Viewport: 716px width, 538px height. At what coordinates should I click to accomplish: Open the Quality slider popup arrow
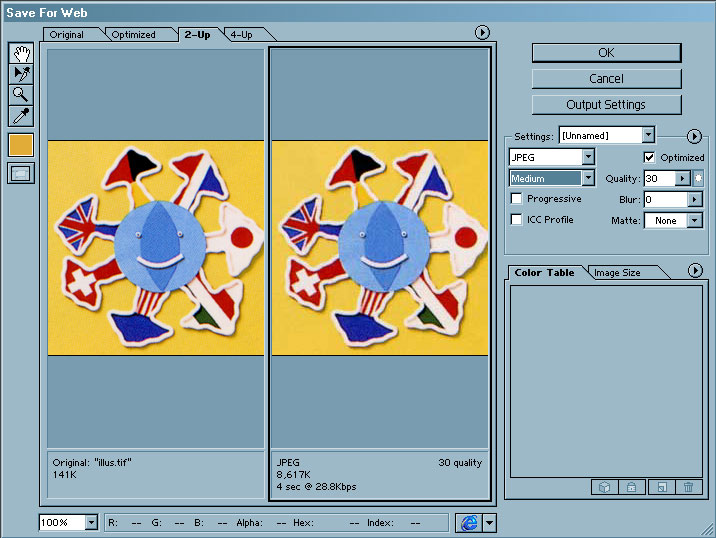(682, 178)
